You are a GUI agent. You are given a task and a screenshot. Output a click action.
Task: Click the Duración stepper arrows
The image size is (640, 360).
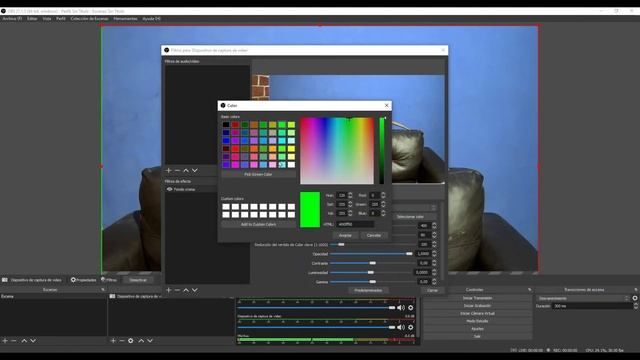click(636, 306)
